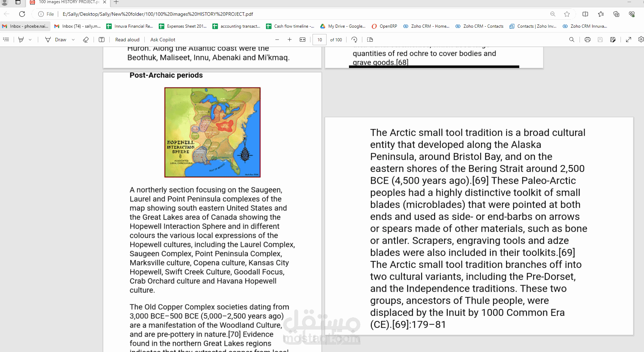Start Read aloud
Image resolution: width=644 pixels, height=352 pixels.
127,40
